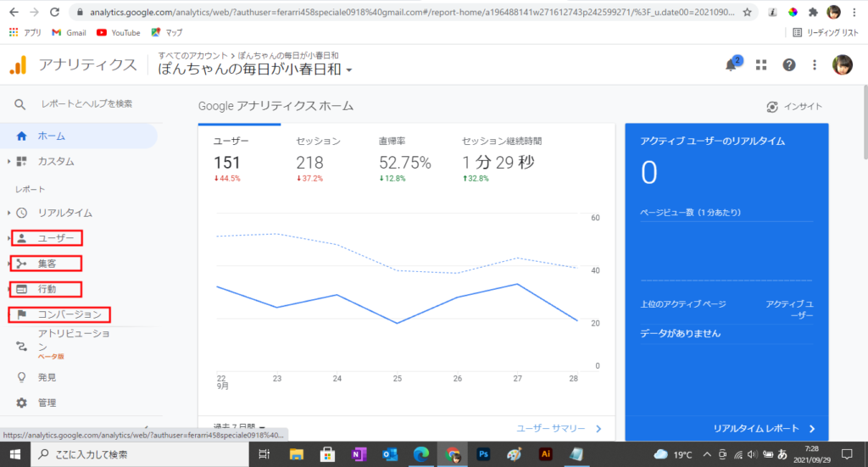Click the Analytics account profile avatar
868x467 pixels.
[843, 64]
